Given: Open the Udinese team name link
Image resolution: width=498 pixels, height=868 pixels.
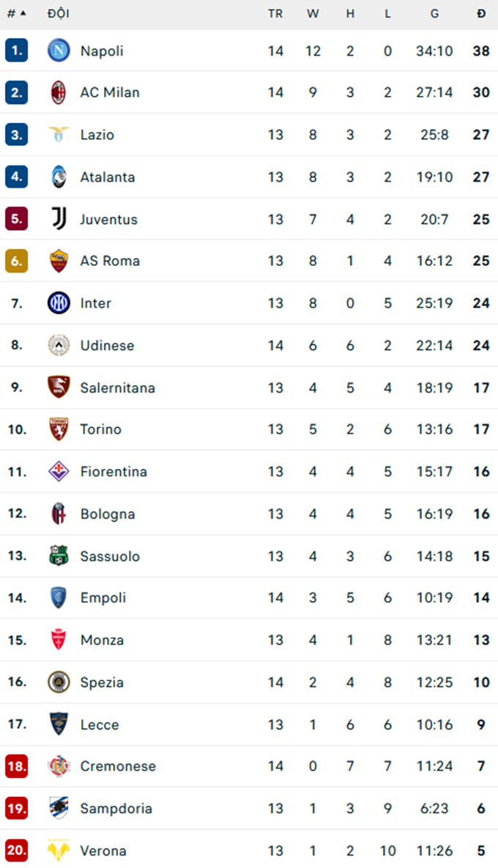Looking at the screenshot, I should pos(107,345).
